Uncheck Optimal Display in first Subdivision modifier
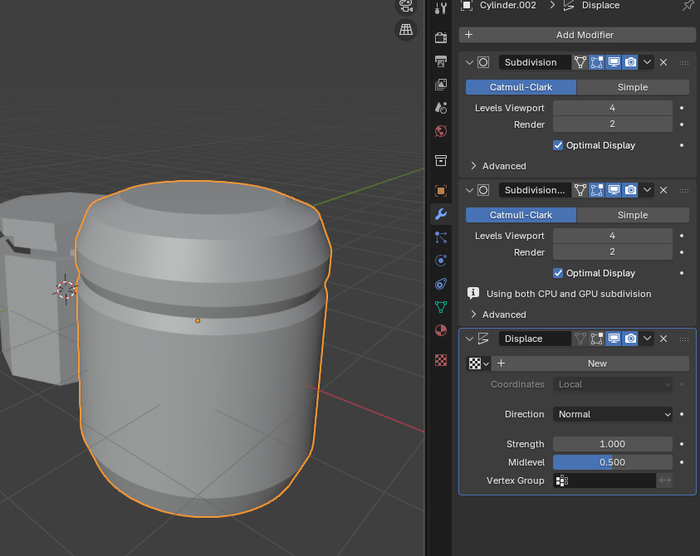Viewport: 700px width, 556px height. [x=558, y=145]
